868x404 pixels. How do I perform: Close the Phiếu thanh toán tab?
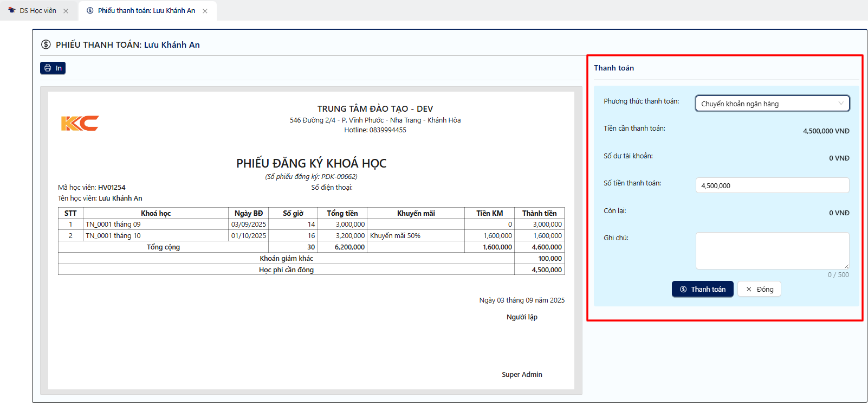[x=205, y=11]
